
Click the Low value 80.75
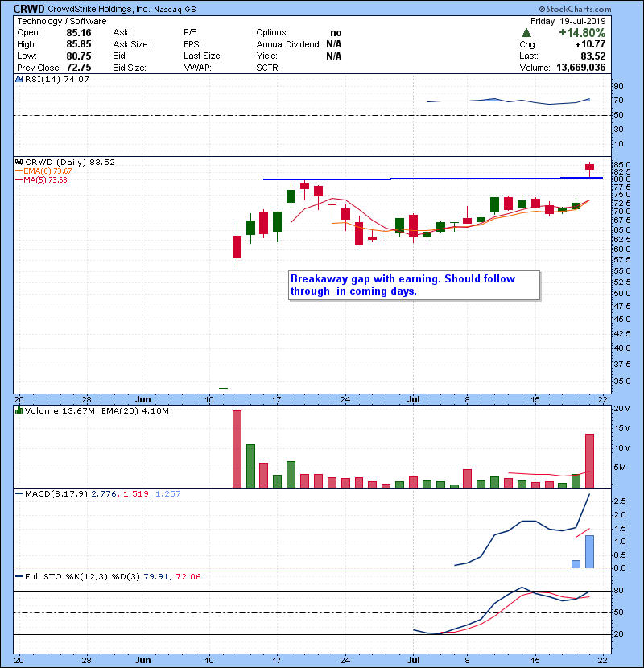(x=79, y=56)
